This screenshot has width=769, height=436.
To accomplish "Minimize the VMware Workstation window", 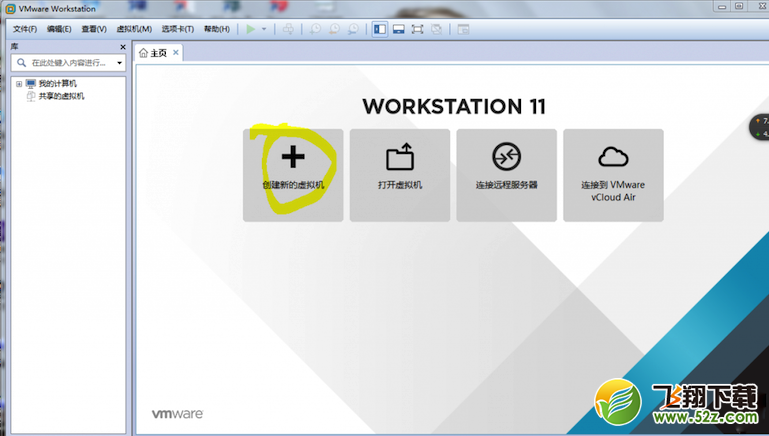I will click(x=722, y=7).
